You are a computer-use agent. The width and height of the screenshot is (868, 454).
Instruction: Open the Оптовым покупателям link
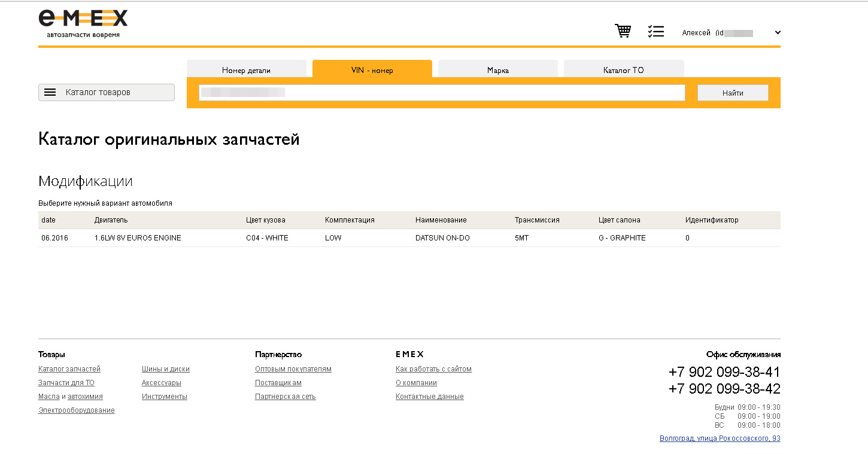coord(293,369)
